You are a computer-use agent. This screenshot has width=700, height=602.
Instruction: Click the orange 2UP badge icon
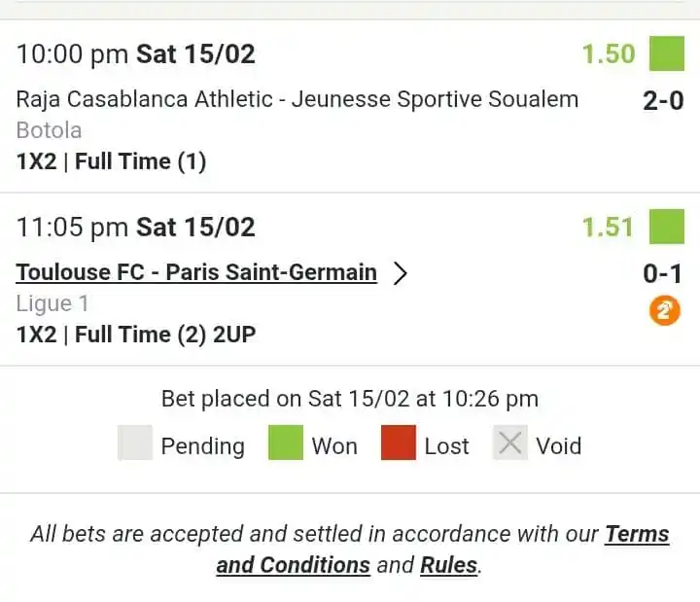(666, 311)
